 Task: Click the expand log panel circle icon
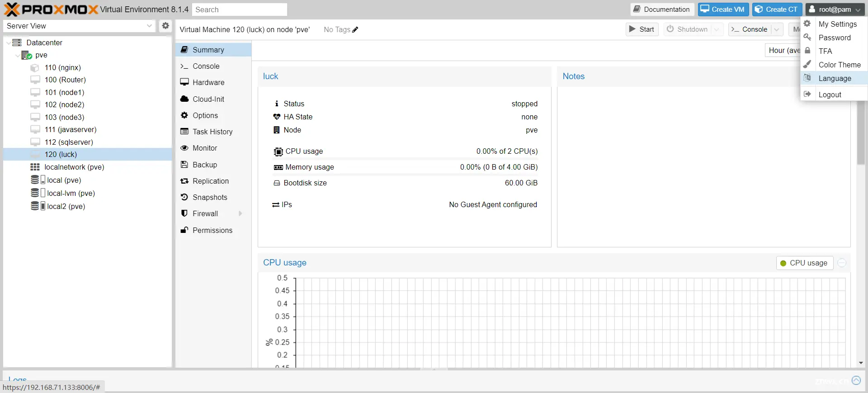point(856,380)
